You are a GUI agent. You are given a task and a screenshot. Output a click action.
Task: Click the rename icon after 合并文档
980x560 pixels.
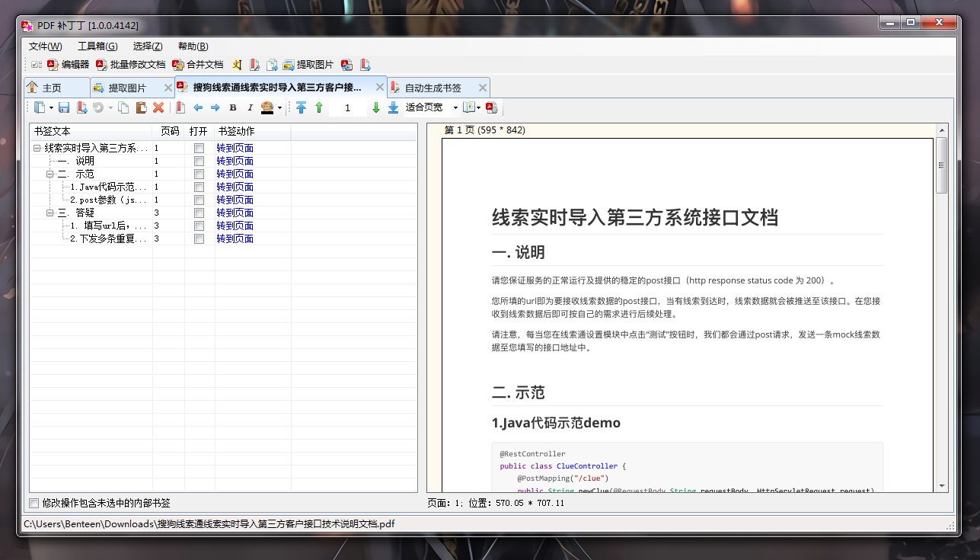[237, 65]
